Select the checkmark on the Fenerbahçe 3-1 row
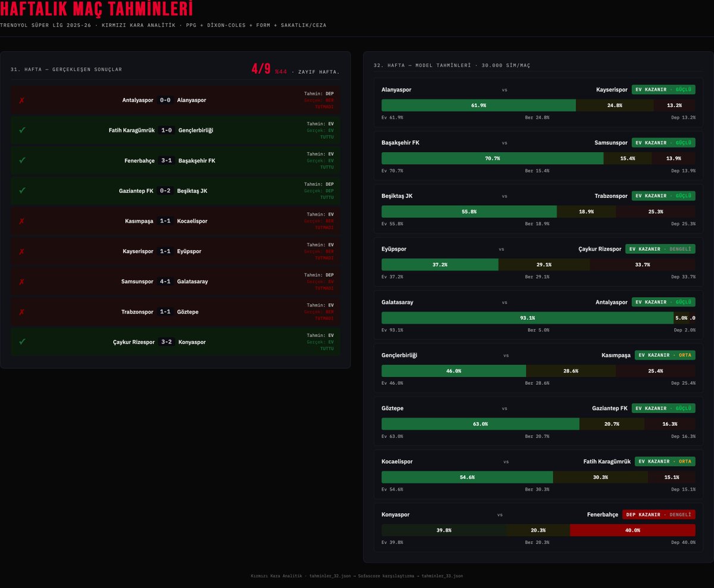The height and width of the screenshot is (588, 714). pos(22,161)
